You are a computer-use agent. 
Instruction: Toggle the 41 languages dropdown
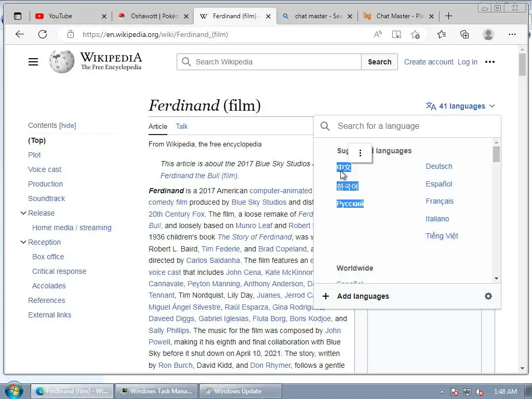click(x=460, y=106)
